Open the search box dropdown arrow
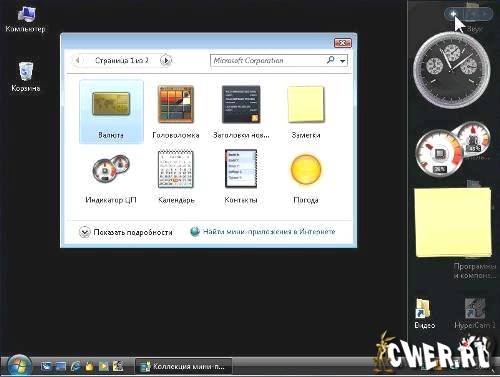Image resolution: width=500 pixels, height=377 pixels. pyautogui.click(x=342, y=61)
